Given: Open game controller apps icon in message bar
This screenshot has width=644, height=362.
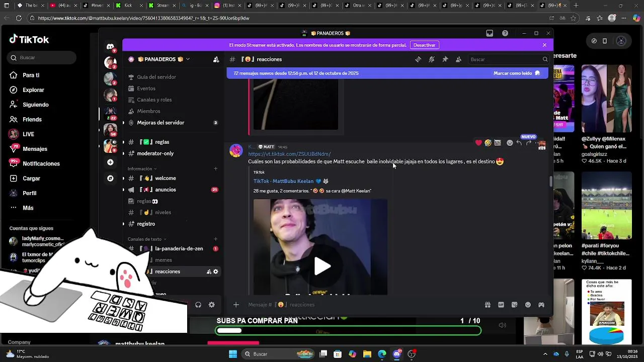Looking at the screenshot, I should point(541,305).
